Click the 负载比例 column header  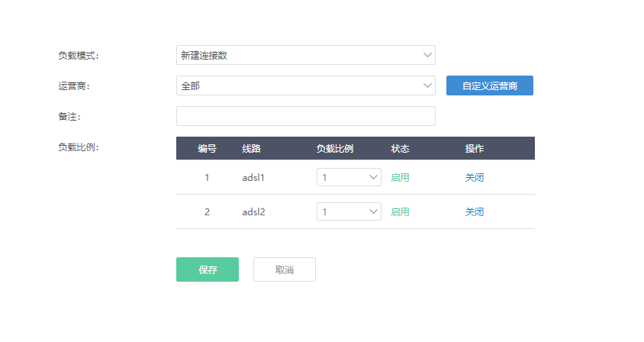(x=335, y=148)
